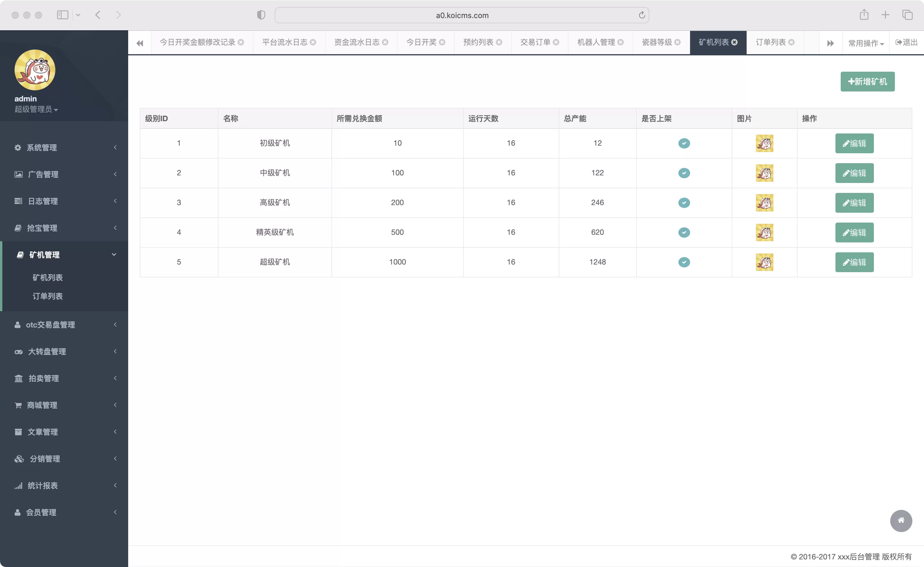924x567 pixels.
Task: Click the Safari share icon
Action: click(864, 15)
